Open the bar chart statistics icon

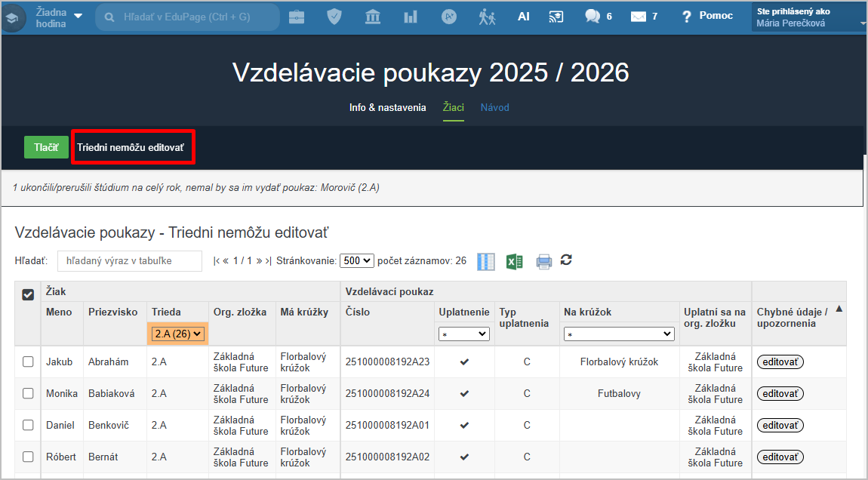[411, 16]
